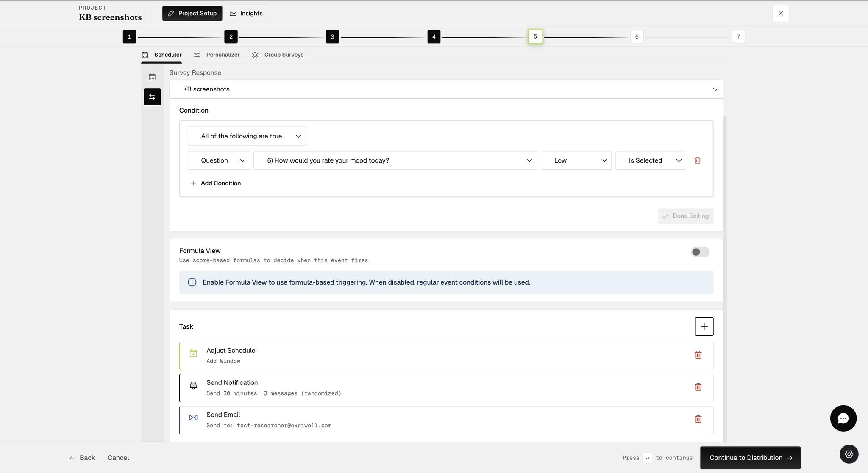This screenshot has height=473, width=868.
Task: Delete the Send Email task
Action: click(x=698, y=419)
